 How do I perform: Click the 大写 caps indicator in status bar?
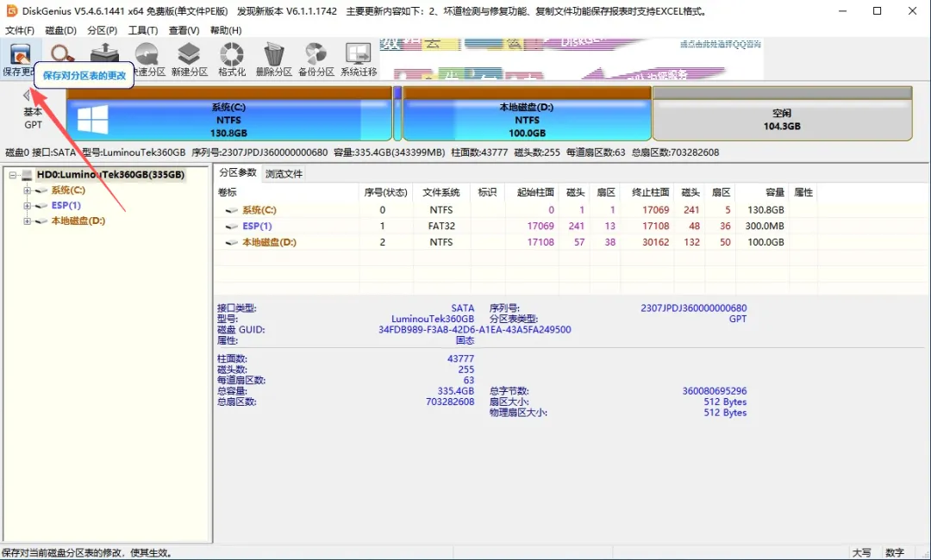point(861,553)
